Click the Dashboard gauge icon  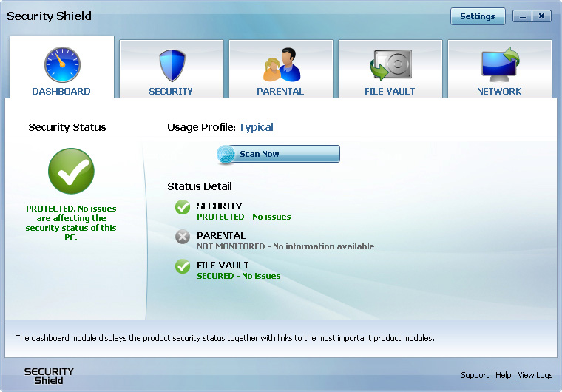coord(62,65)
